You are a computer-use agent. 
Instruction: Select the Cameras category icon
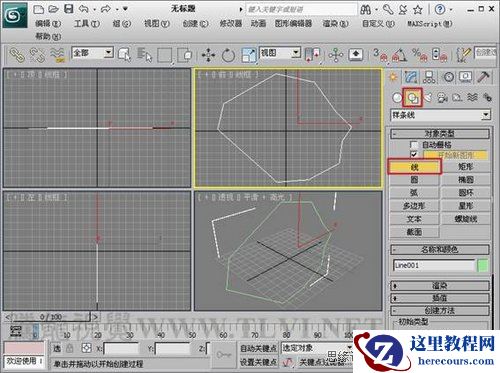443,98
